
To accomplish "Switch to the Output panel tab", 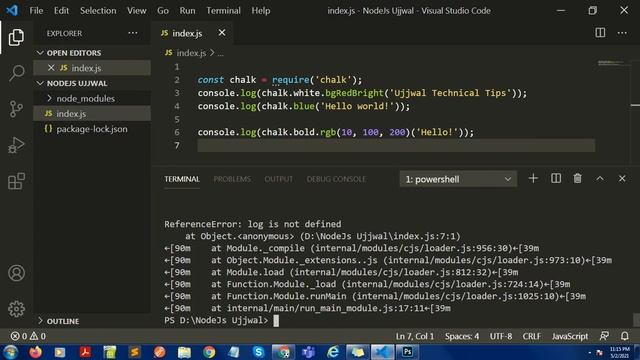I will pos(278,179).
